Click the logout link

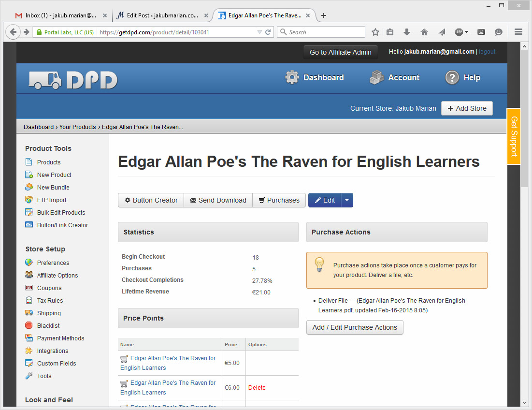click(x=487, y=52)
